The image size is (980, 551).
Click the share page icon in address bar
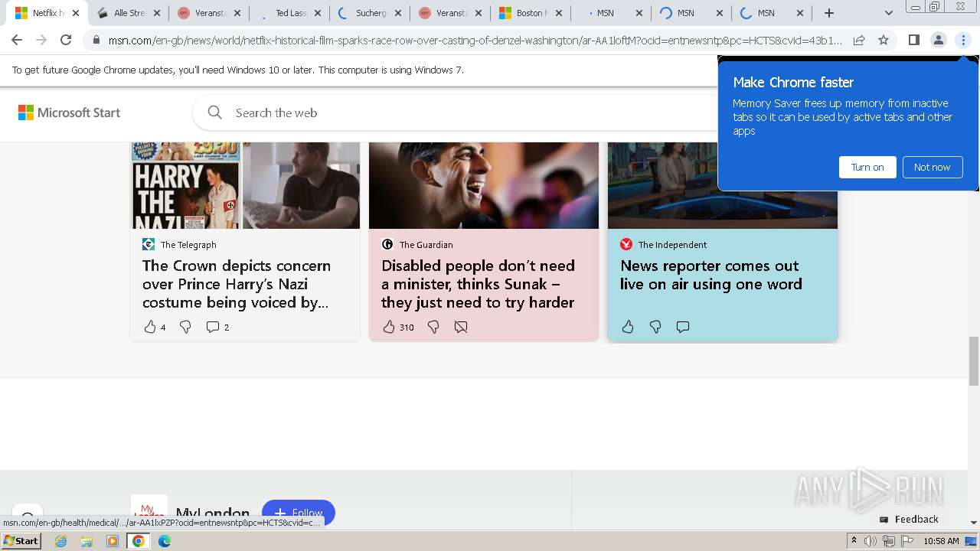coord(859,40)
